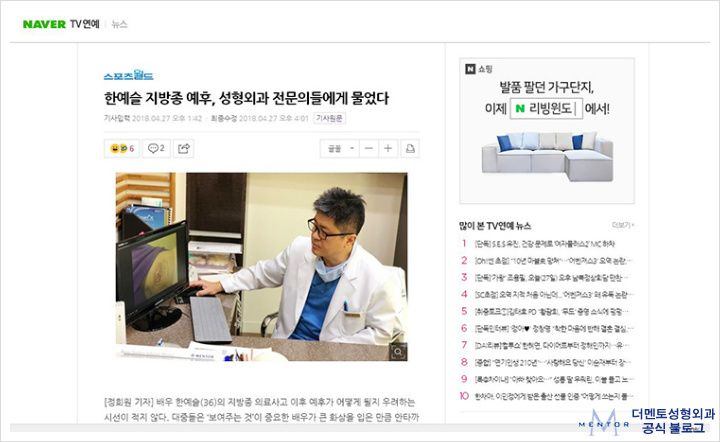Click the 스포츠월드 publisher logo
The height and width of the screenshot is (442, 720).
click(x=129, y=75)
